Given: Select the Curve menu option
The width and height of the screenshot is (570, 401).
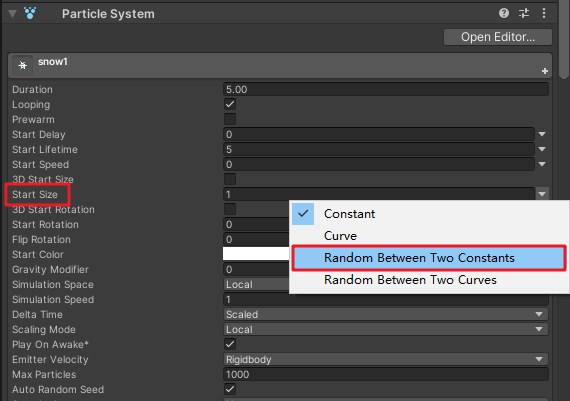Looking at the screenshot, I should pyautogui.click(x=429, y=236).
